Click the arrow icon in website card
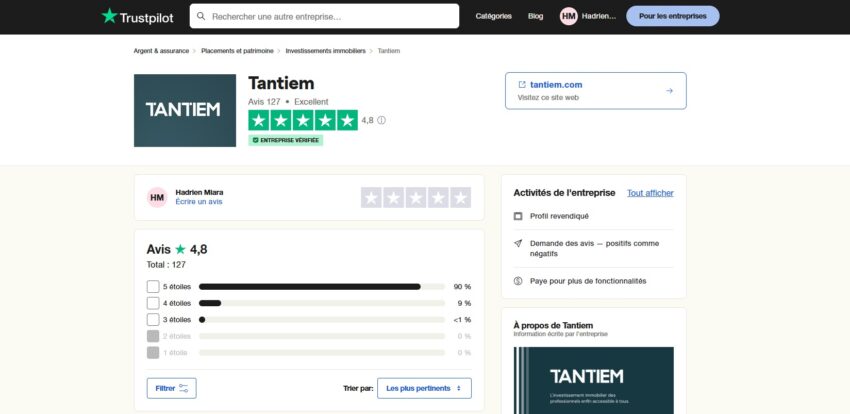This screenshot has width=850, height=414. [x=669, y=91]
